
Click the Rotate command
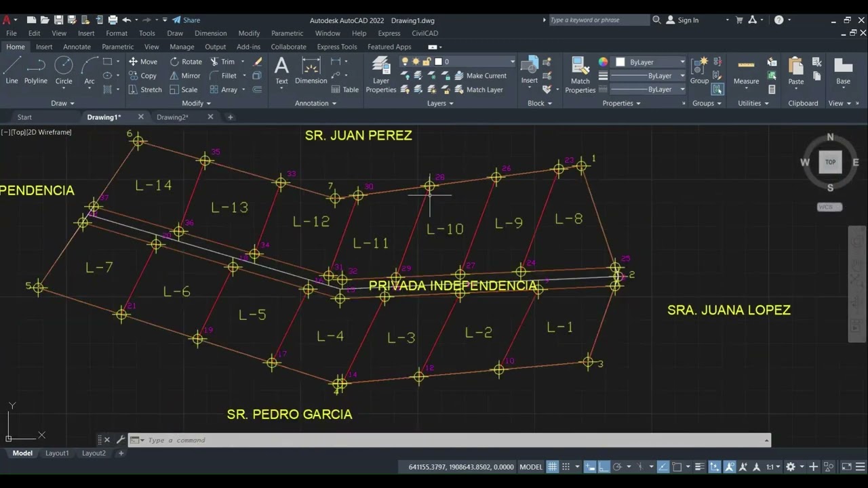coord(186,61)
